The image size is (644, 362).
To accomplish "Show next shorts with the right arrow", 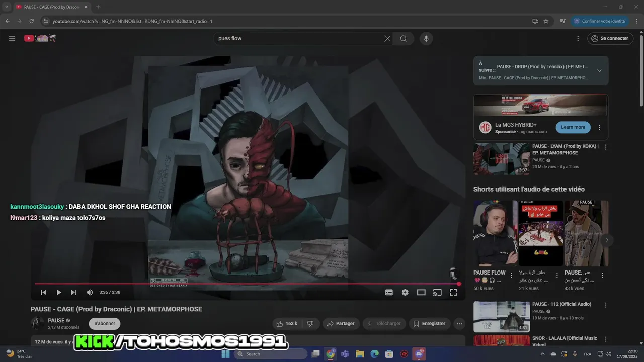I will coord(607,240).
